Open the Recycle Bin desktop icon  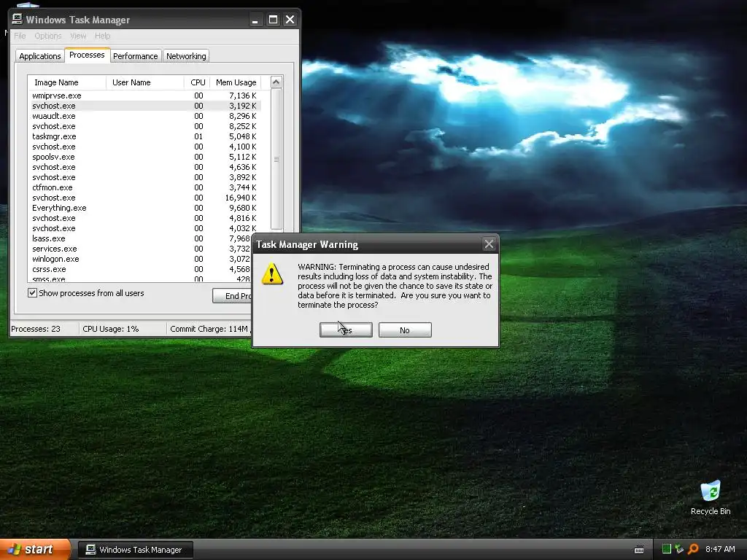pyautogui.click(x=711, y=497)
